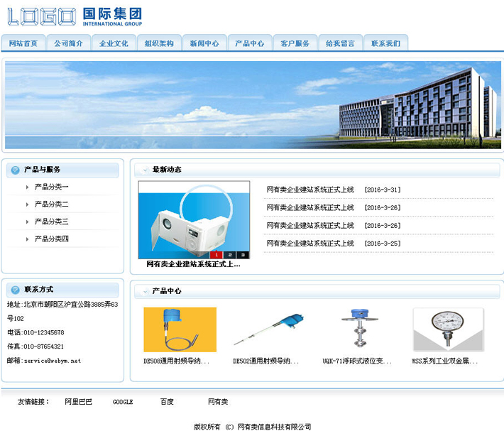Click the chevron icon beside 最新动态
This screenshot has height=431, width=504.
point(145,170)
